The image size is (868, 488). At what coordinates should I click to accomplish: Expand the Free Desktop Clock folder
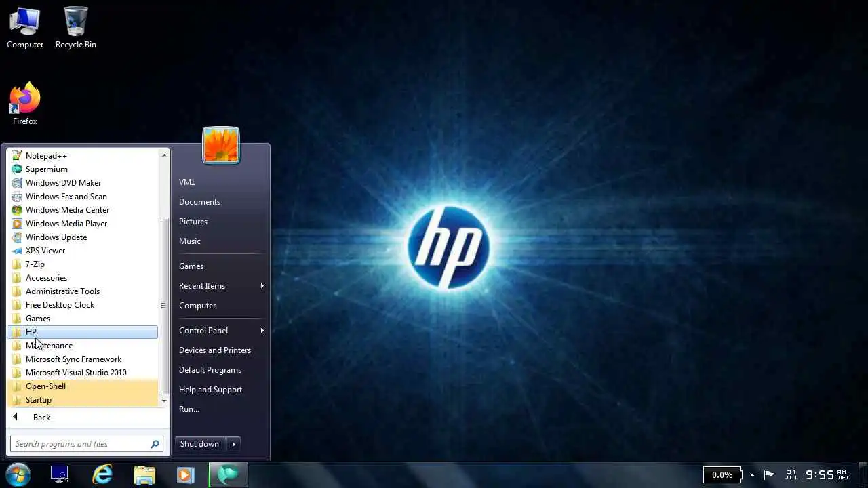click(82, 305)
